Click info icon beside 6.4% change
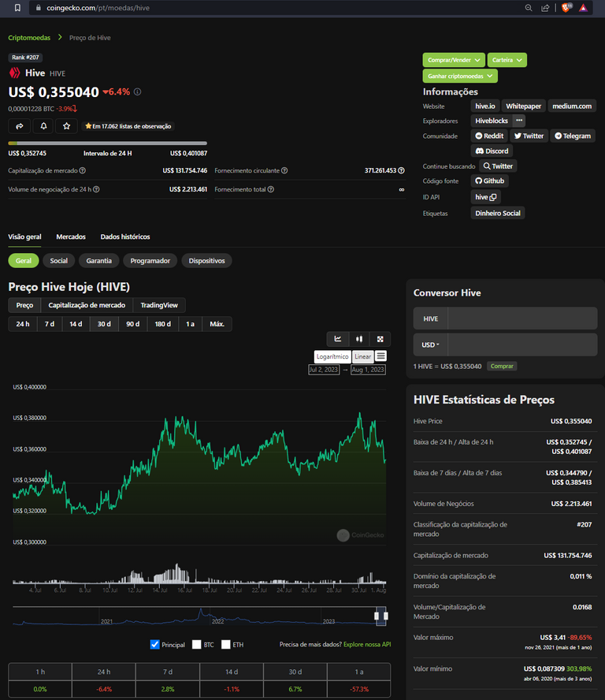 pos(137,92)
